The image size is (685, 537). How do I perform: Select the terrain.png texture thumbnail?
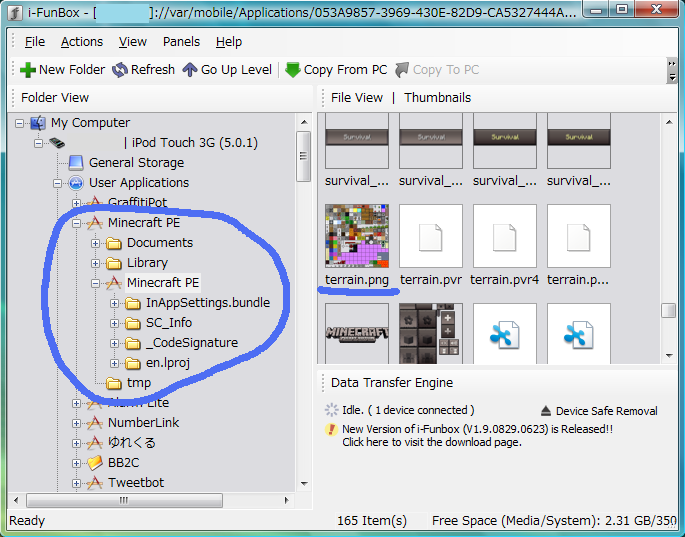point(357,236)
